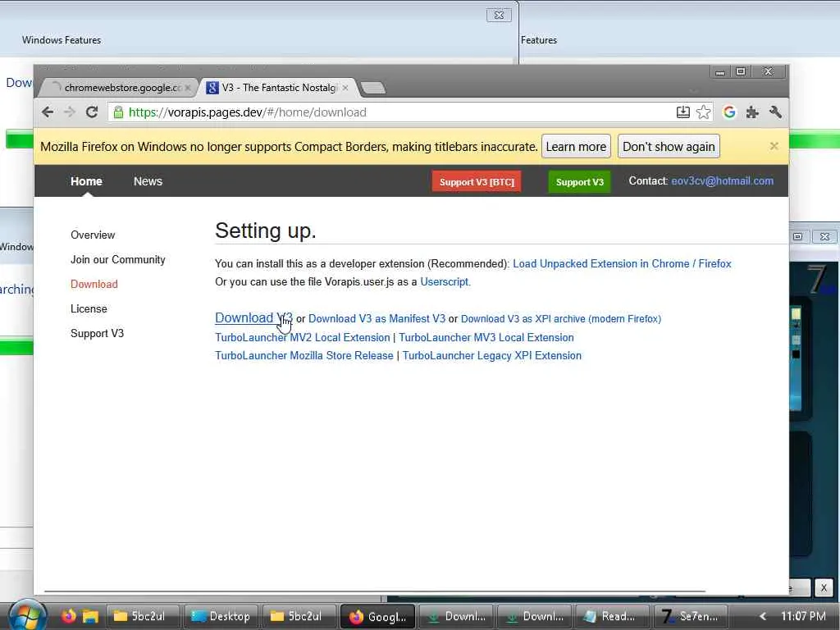
Task: Open the second Downl... taskbar item
Action: pyautogui.click(x=534, y=616)
